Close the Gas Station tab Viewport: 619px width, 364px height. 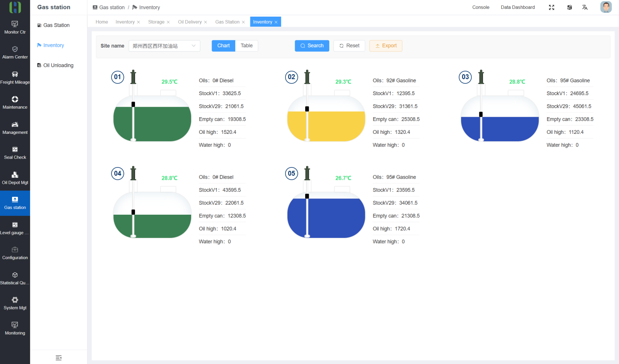243,22
